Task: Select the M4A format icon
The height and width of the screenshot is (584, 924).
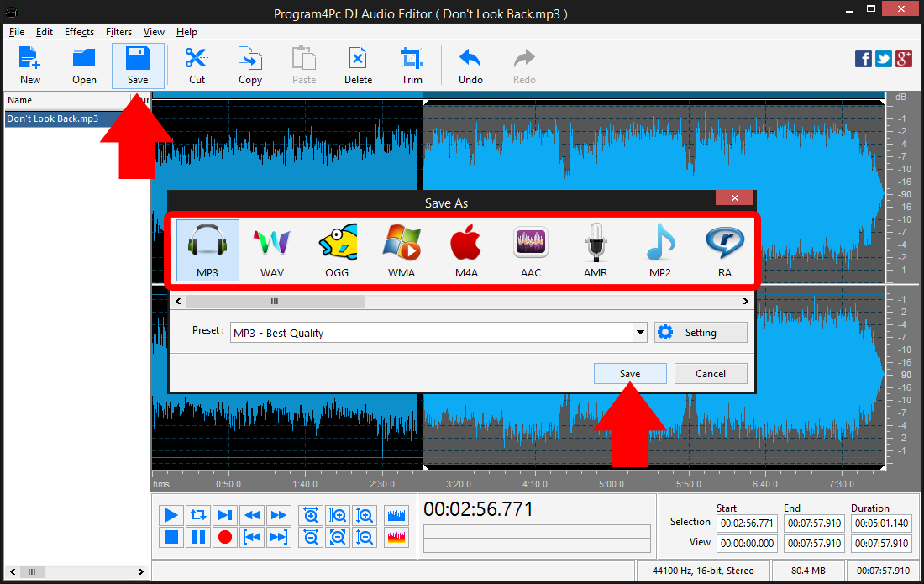Action: [x=465, y=250]
